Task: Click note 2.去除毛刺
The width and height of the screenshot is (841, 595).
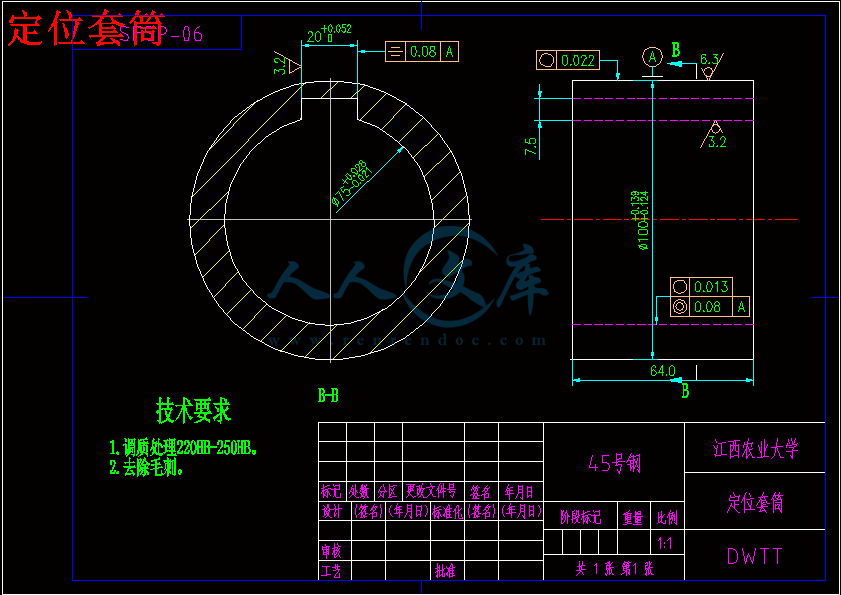Action: (x=146, y=467)
